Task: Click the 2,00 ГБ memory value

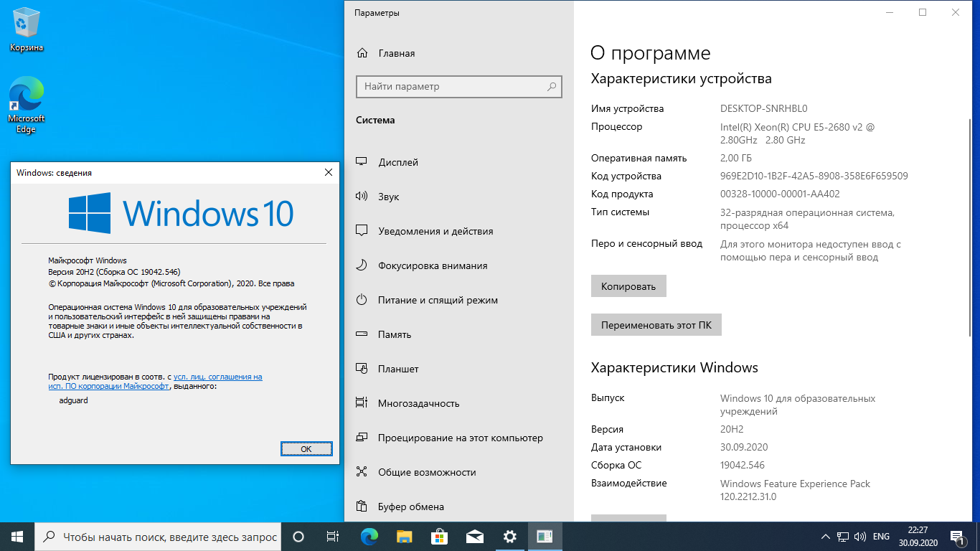Action: pos(736,158)
